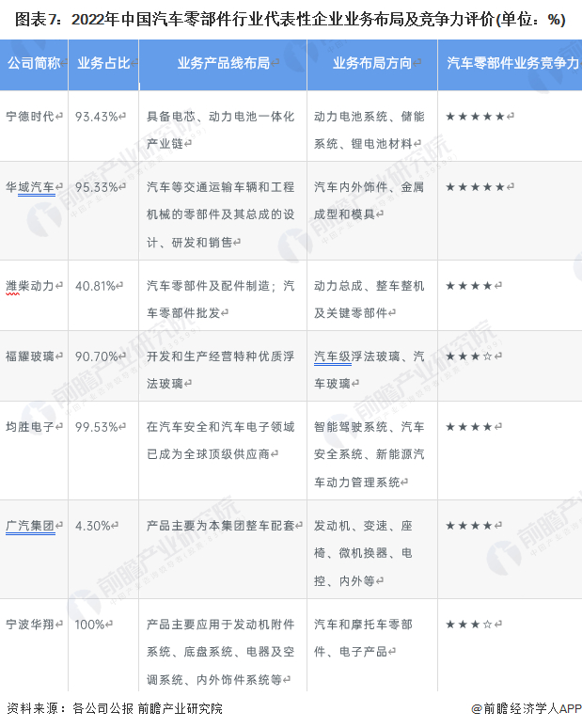The image size is (582, 728).
Task: Click the text 汽车零部件及配件制造；汽
Action: (x=220, y=286)
